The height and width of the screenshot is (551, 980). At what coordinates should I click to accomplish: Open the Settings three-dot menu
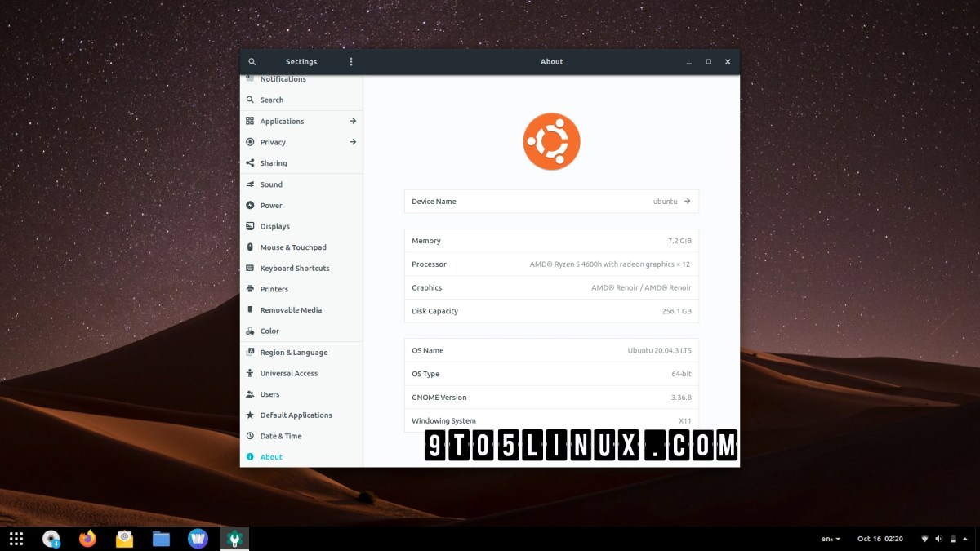(x=351, y=62)
